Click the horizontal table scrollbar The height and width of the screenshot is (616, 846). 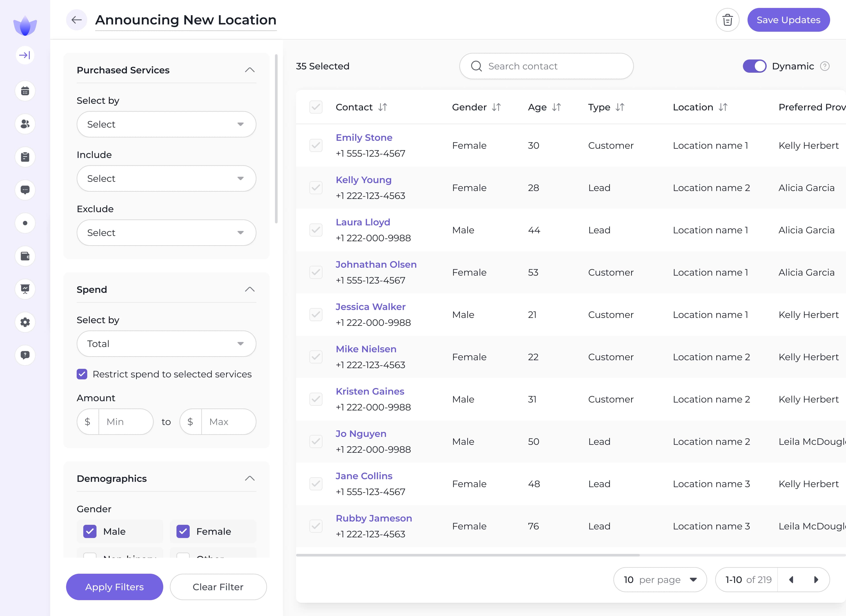[x=467, y=555]
